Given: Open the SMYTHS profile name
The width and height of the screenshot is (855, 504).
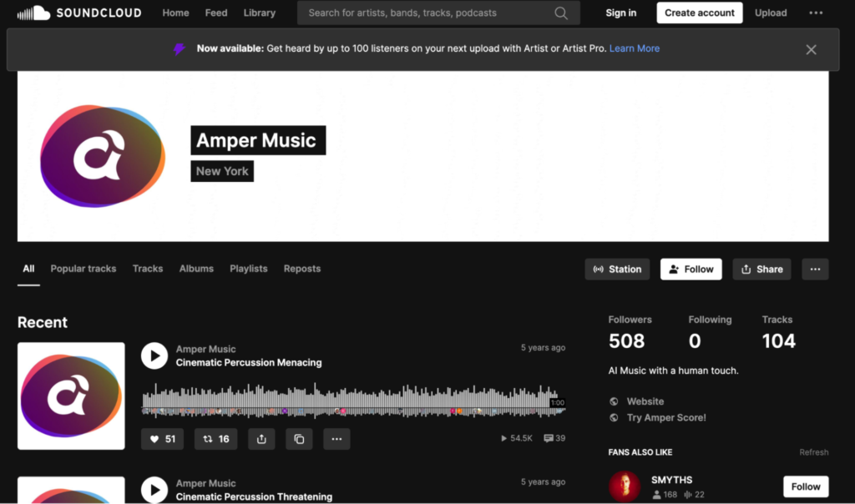Looking at the screenshot, I should tap(672, 480).
